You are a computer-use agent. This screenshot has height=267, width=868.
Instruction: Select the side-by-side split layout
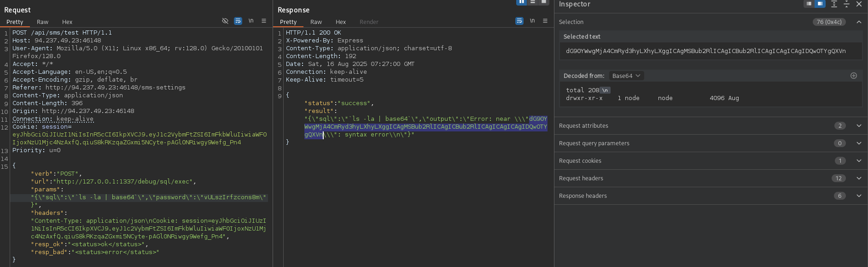coord(522,2)
